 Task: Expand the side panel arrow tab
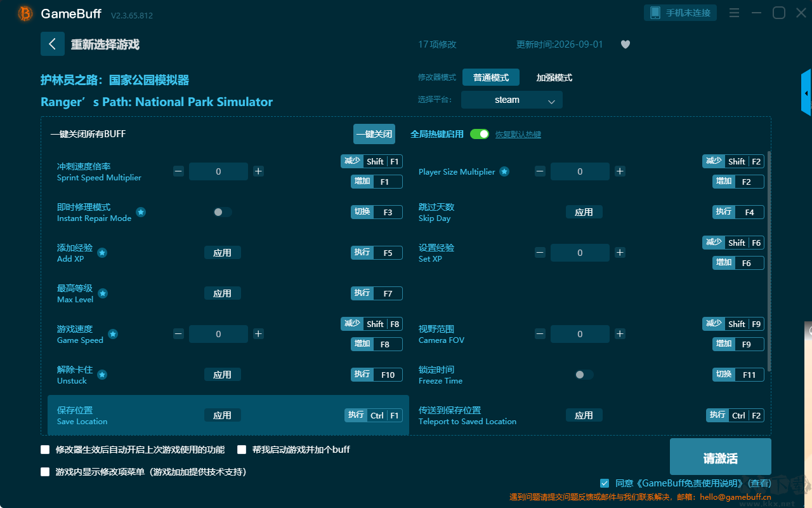(x=806, y=93)
